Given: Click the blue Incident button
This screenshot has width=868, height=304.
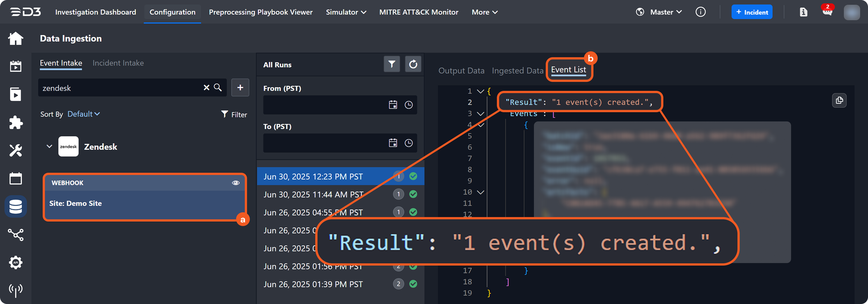Looking at the screenshot, I should tap(751, 12).
